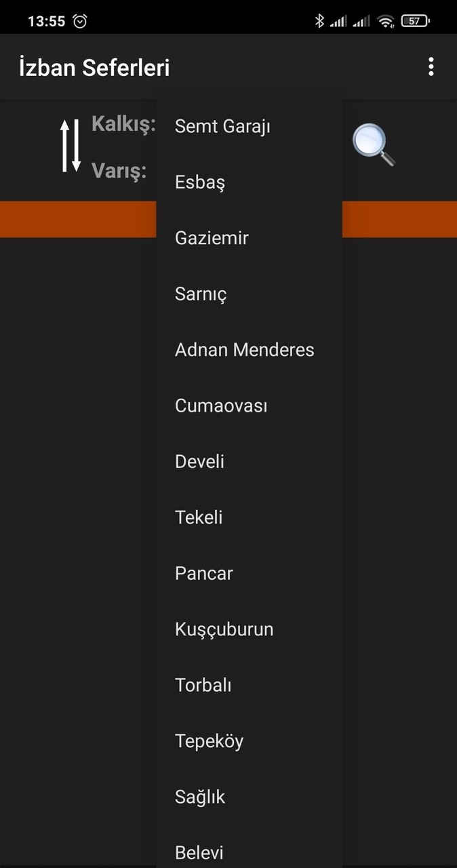Tap the Wi-Fi icon in the status bar

(x=386, y=21)
